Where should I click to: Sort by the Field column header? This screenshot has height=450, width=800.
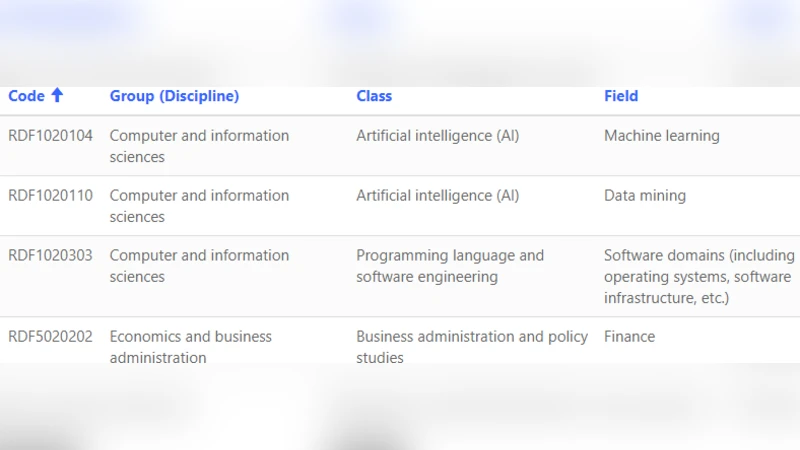point(621,96)
